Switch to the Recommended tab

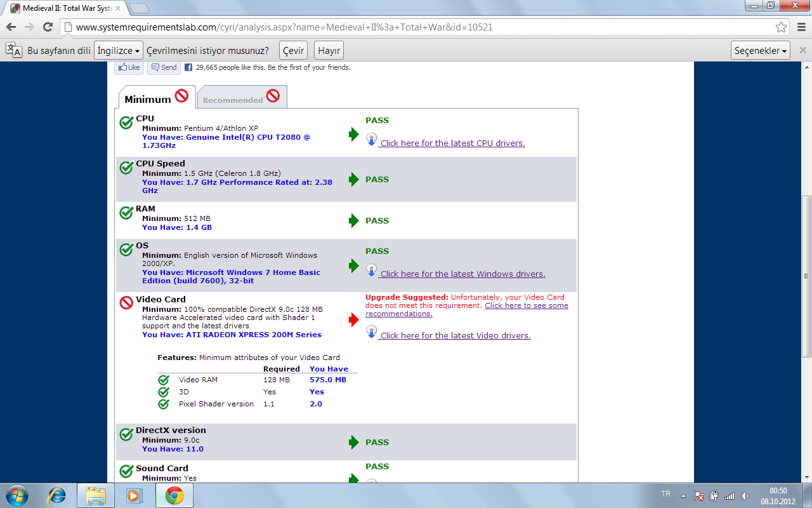(x=242, y=97)
